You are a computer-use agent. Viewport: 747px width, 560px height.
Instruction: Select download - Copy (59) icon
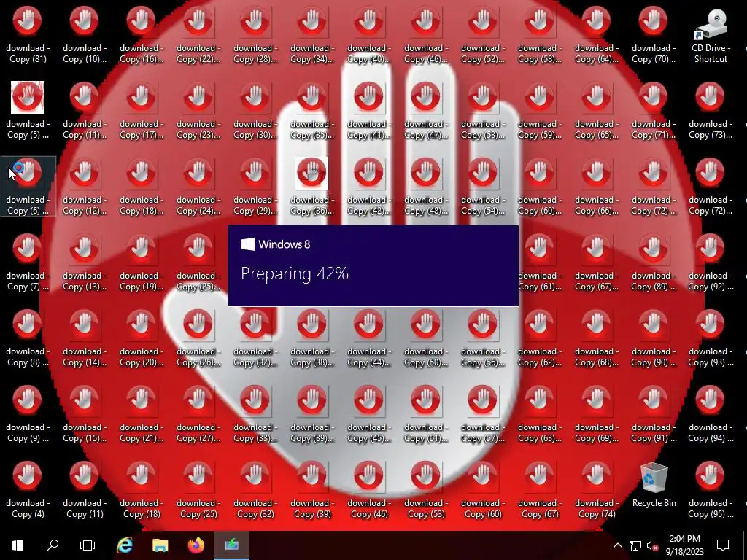pos(539,112)
